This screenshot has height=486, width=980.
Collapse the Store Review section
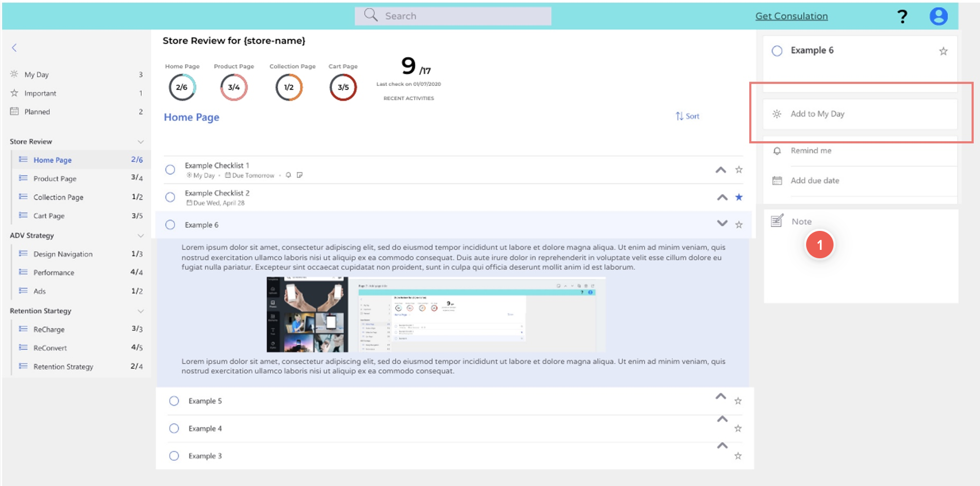click(141, 142)
